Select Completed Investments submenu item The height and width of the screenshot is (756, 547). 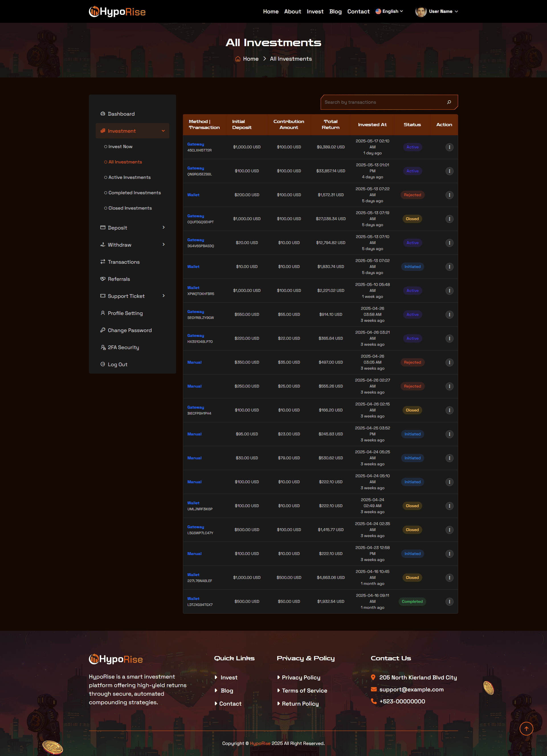132,193
